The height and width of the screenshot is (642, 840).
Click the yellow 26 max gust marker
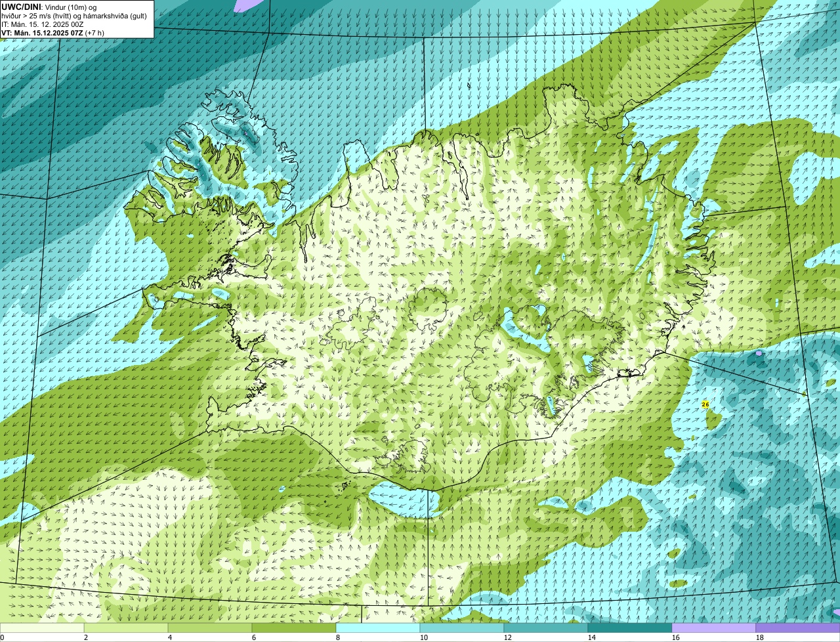[x=705, y=404]
